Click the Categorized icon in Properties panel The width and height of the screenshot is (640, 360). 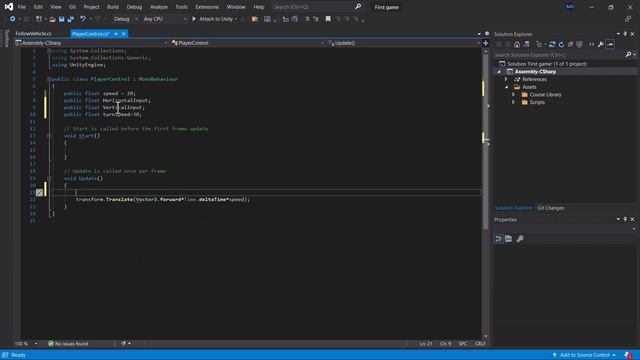tap(499, 239)
